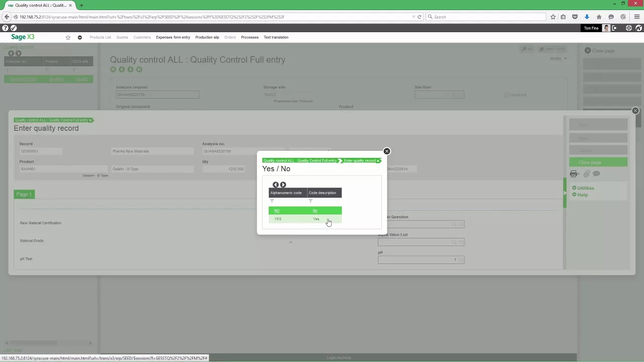Click Close page in right panel
Image resolution: width=644 pixels, height=362 pixels.
click(x=600, y=51)
